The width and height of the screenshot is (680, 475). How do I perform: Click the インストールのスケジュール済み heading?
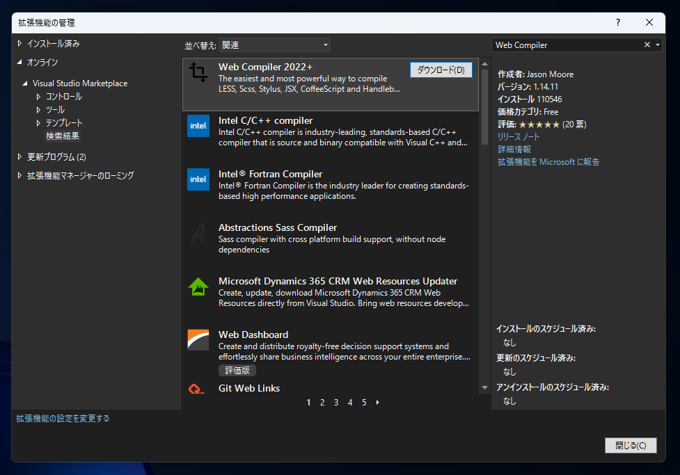[546, 329]
